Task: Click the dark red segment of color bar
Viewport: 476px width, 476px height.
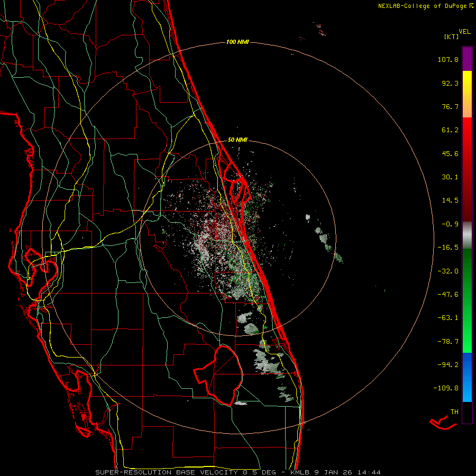Action: pyautogui.click(x=467, y=169)
